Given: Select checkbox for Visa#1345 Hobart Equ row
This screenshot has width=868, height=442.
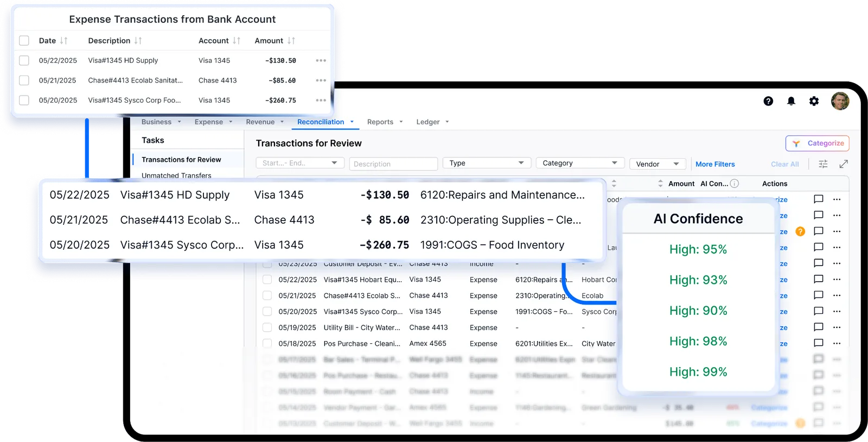Looking at the screenshot, I should (267, 280).
